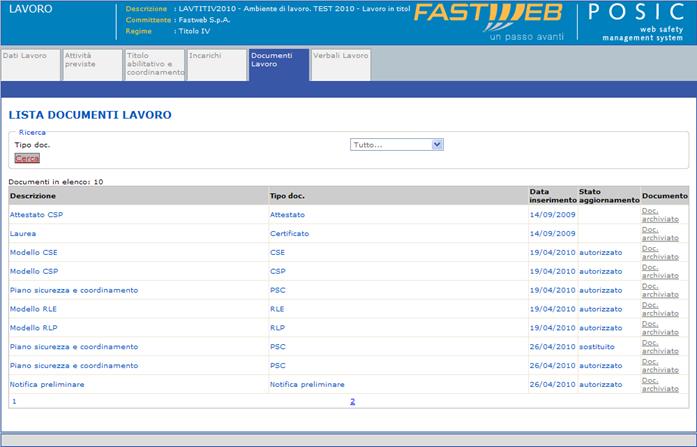Click the LISTA DOCUMENTI LAVORO heading
The image size is (697, 447).
(90, 115)
